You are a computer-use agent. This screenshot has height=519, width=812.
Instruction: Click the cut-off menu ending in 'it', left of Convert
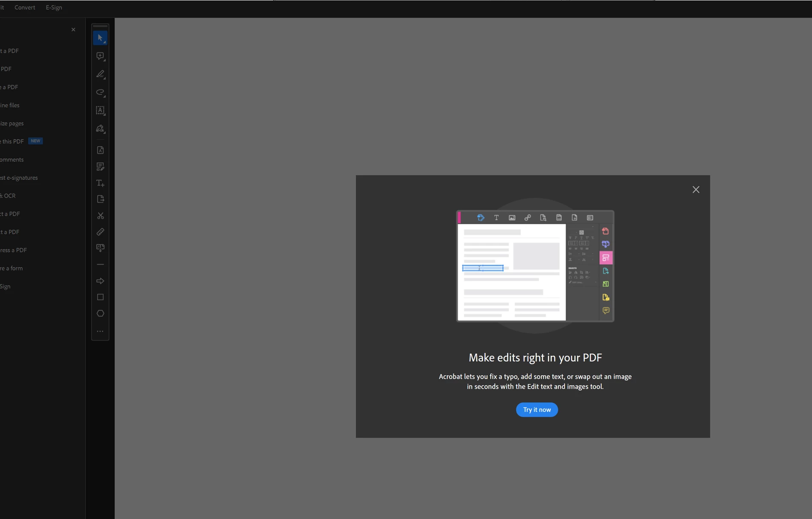click(2, 7)
